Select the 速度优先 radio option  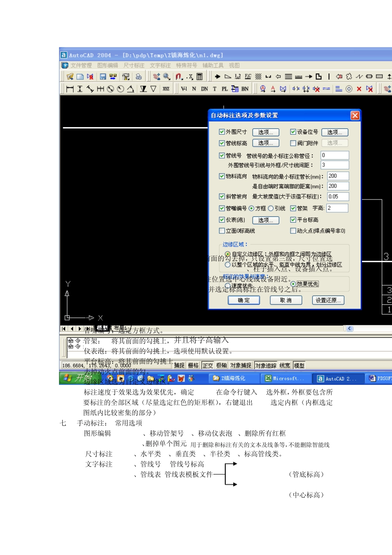[x=227, y=285]
